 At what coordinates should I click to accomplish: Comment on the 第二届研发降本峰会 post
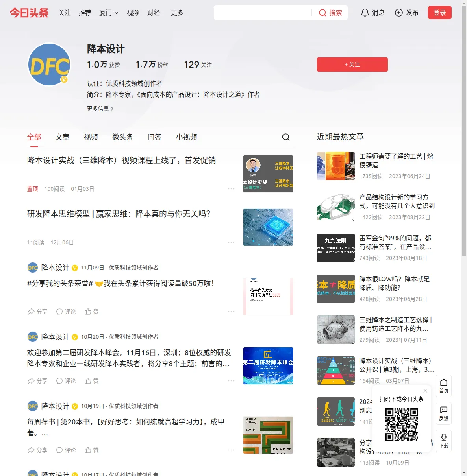click(66, 381)
